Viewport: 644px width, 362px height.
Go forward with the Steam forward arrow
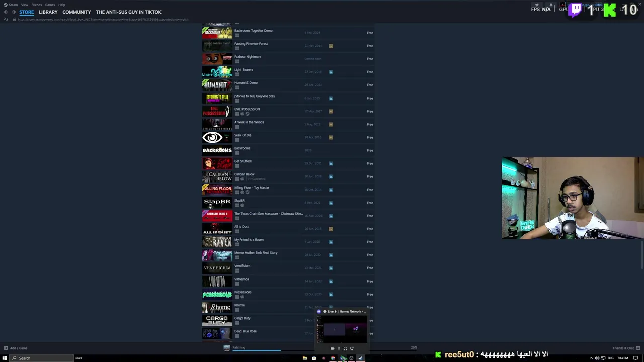pyautogui.click(x=13, y=12)
